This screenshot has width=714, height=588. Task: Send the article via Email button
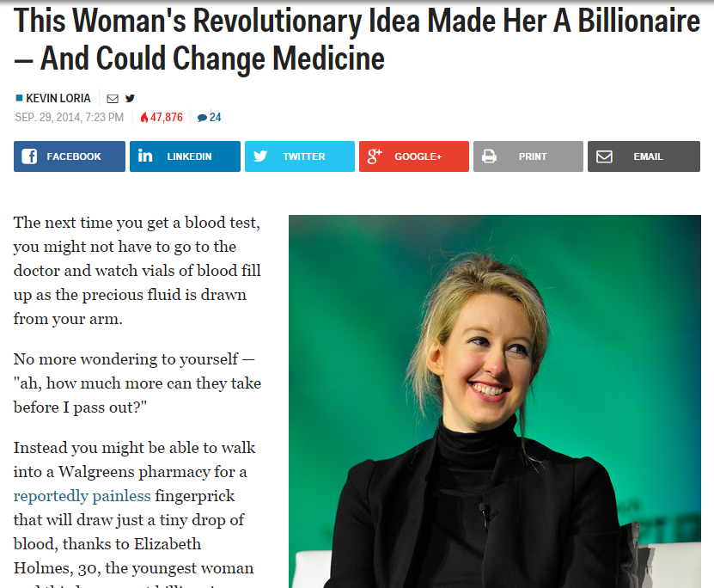(x=644, y=156)
